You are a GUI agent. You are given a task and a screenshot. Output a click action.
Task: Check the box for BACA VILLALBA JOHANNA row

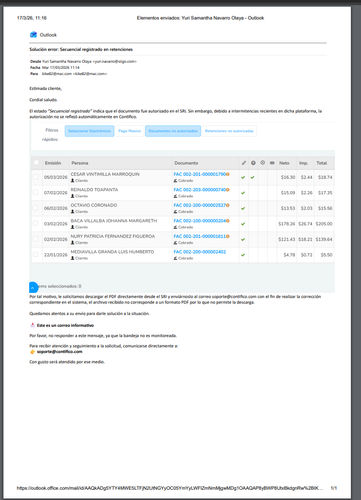(35, 223)
